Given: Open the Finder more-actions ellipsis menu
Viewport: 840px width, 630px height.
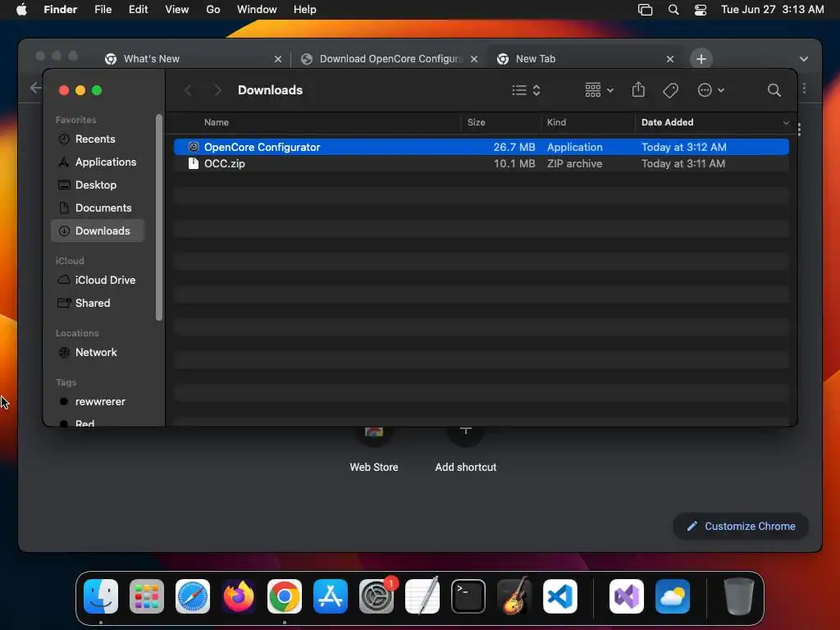Looking at the screenshot, I should 711,90.
